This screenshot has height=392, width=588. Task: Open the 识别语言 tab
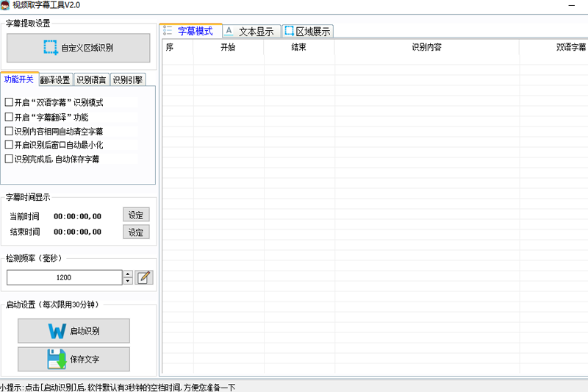click(91, 80)
